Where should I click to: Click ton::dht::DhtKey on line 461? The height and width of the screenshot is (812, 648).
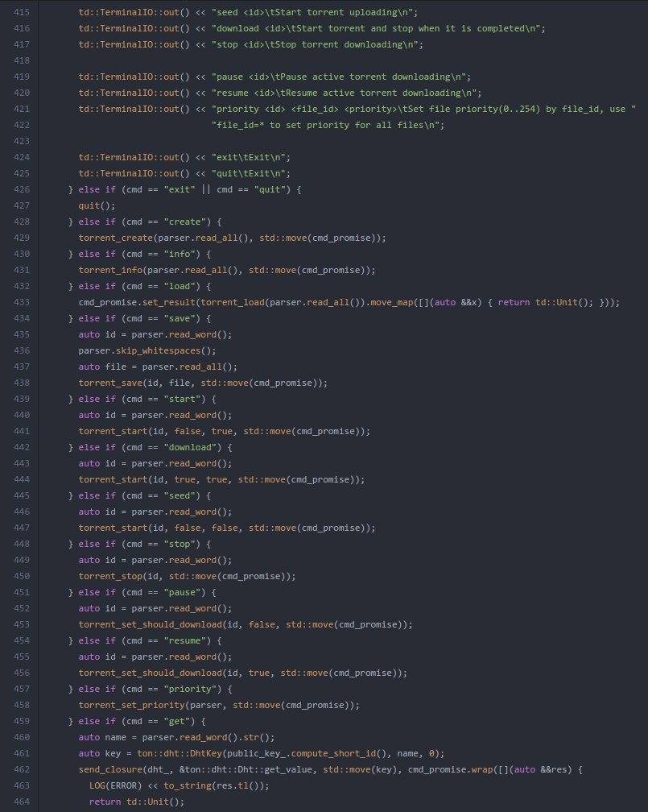(180, 753)
